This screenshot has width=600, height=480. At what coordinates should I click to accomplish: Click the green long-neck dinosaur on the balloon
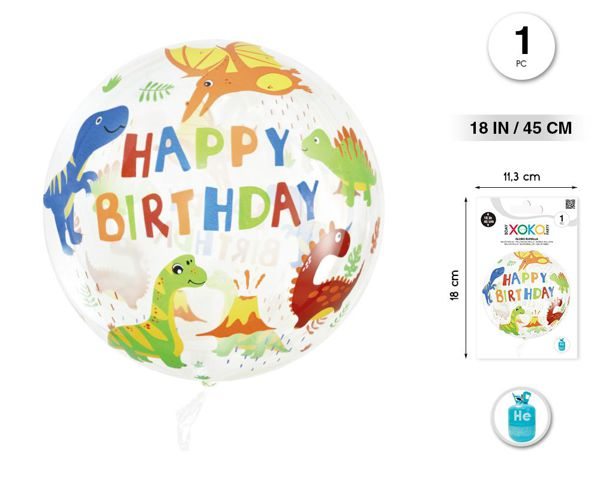[158, 310]
